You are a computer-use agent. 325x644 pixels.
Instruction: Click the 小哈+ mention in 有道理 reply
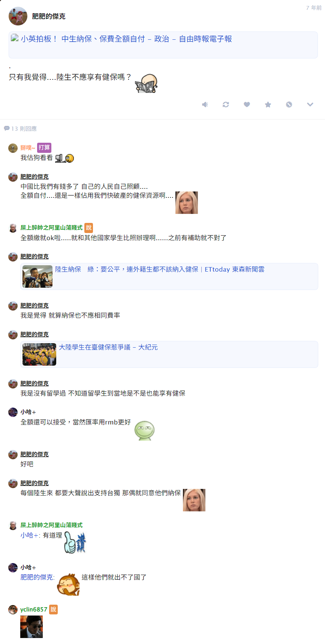coord(30,535)
